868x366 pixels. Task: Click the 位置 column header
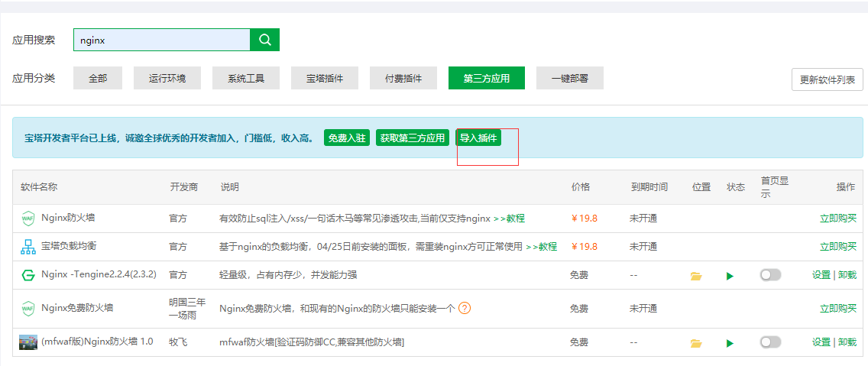pyautogui.click(x=701, y=187)
